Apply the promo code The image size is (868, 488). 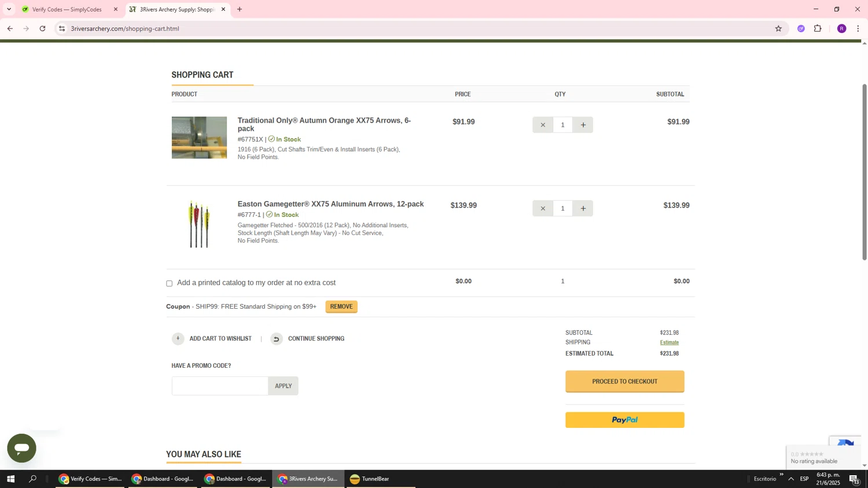[284, 386]
